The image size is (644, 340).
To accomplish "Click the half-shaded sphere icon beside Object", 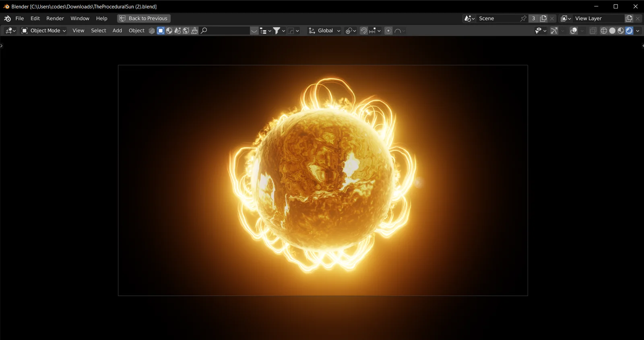I will [x=169, y=31].
